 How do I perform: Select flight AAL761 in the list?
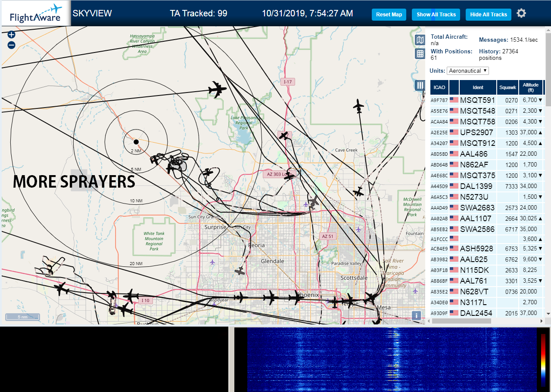487,281
